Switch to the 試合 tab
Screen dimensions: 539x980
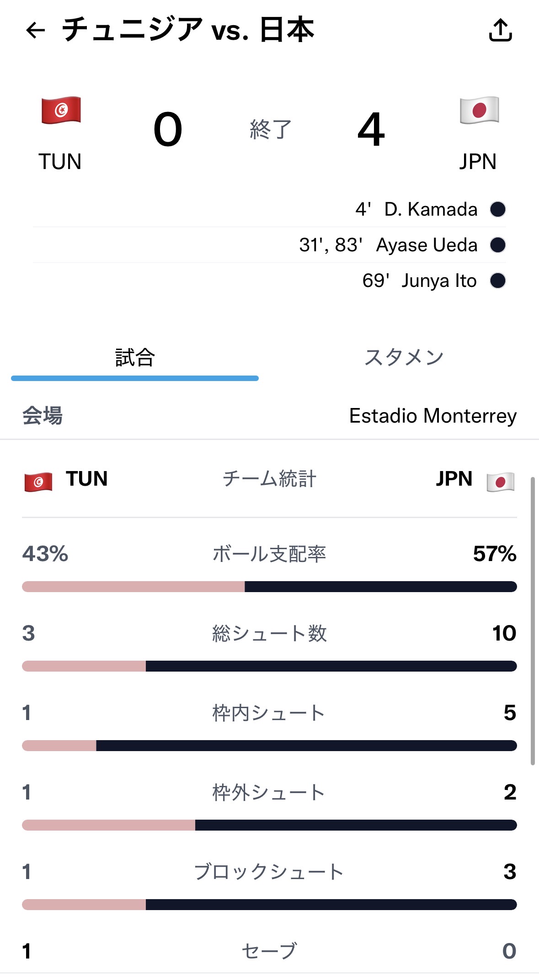click(135, 358)
